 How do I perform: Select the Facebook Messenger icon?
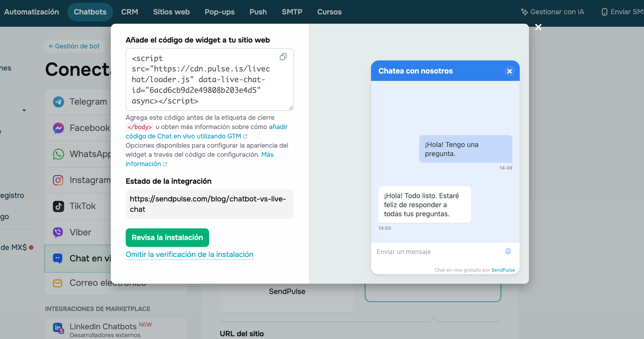coord(58,128)
